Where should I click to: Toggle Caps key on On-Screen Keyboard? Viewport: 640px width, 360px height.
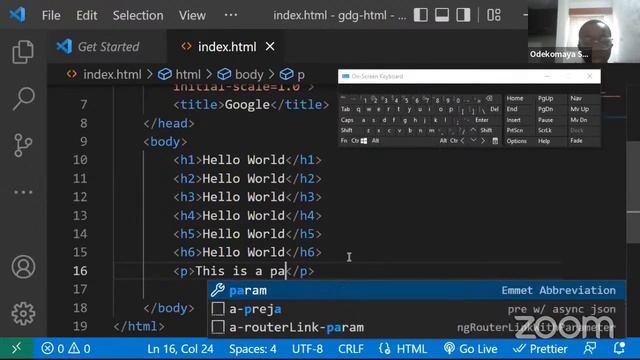coord(347,120)
